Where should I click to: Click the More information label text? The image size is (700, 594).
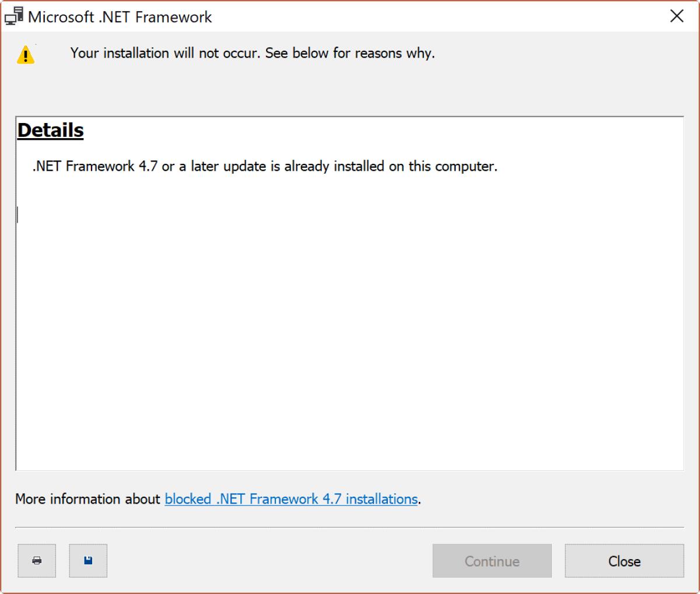(x=87, y=499)
